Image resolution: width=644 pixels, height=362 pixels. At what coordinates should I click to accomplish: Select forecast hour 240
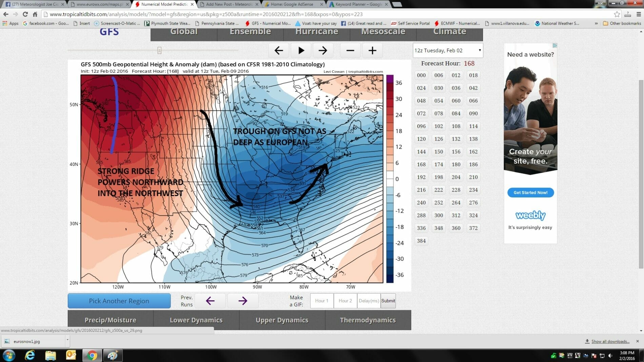(x=421, y=203)
